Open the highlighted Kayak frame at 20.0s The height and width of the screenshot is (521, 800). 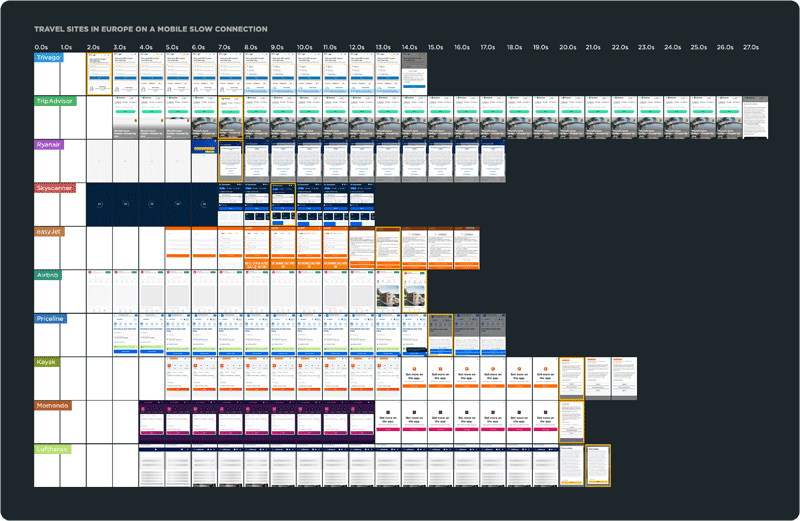pyautogui.click(x=571, y=379)
